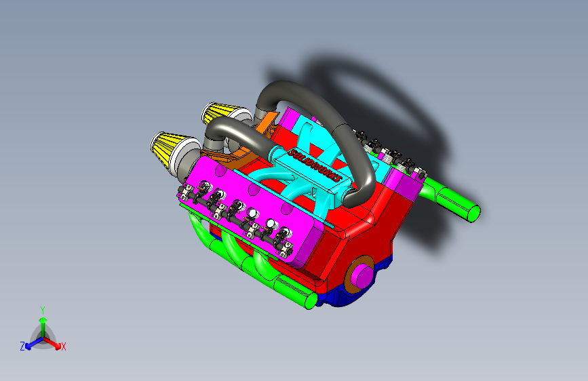Select the magenta crankshaft pulley hub
The height and width of the screenshot is (381, 588).
pos(364,276)
